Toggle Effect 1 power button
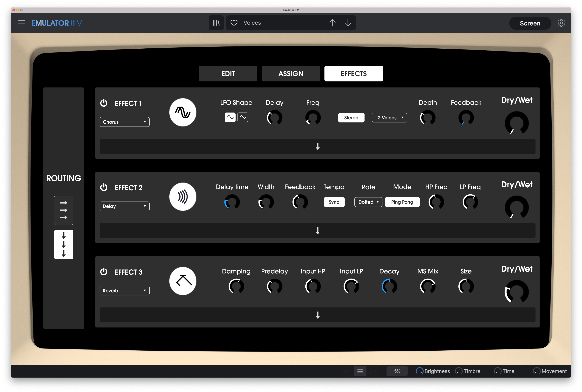Image resolution: width=582 pixels, height=392 pixels. coord(104,103)
